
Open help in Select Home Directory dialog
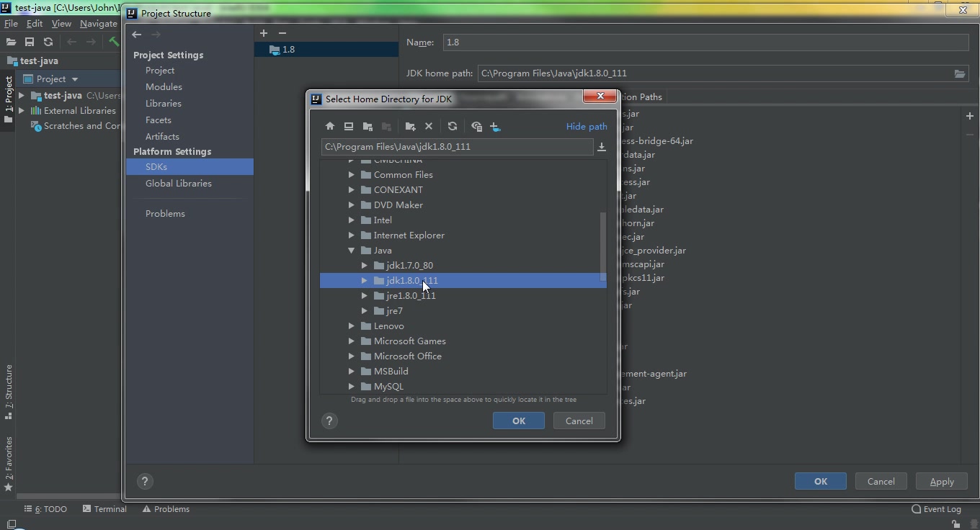(329, 421)
